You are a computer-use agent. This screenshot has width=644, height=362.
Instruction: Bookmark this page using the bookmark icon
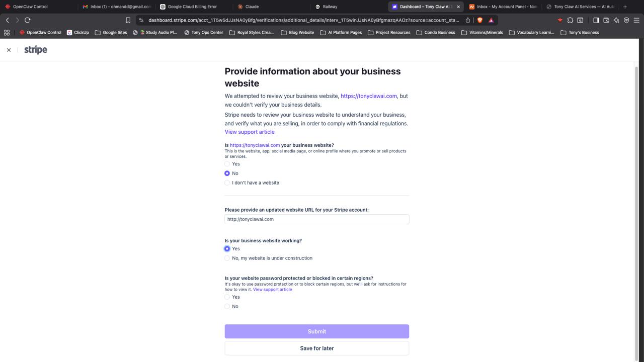pyautogui.click(x=128, y=20)
